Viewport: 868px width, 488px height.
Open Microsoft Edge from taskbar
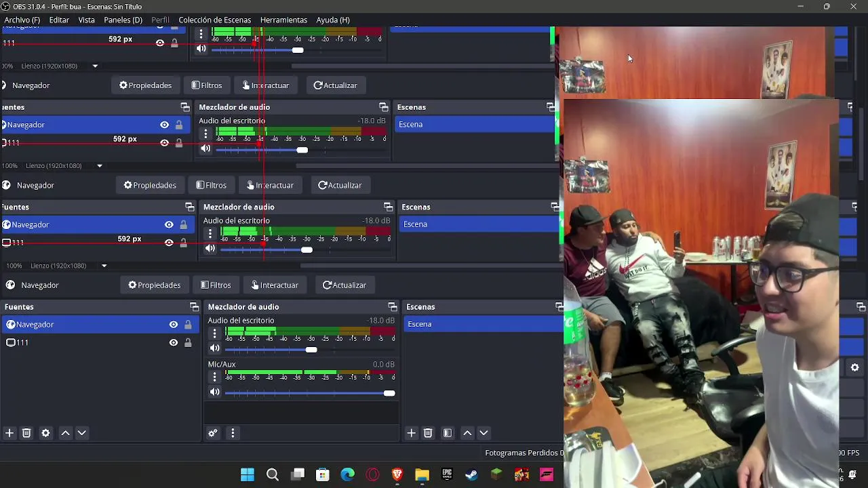point(347,474)
